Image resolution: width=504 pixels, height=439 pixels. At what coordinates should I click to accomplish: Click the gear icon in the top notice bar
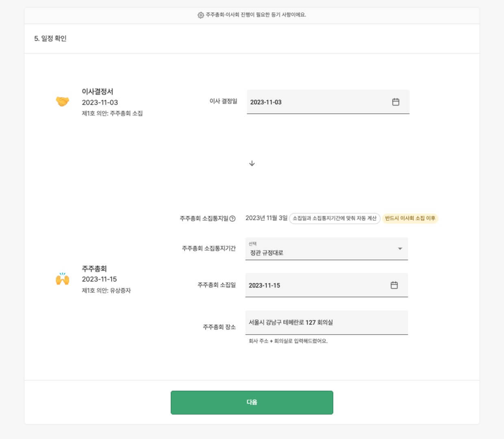coord(199,15)
